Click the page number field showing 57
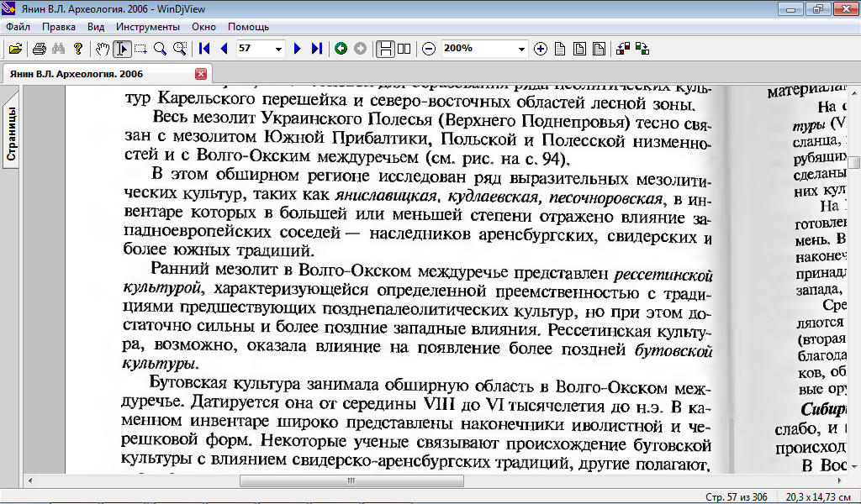Screen dimensions: 861x504 pos(255,48)
